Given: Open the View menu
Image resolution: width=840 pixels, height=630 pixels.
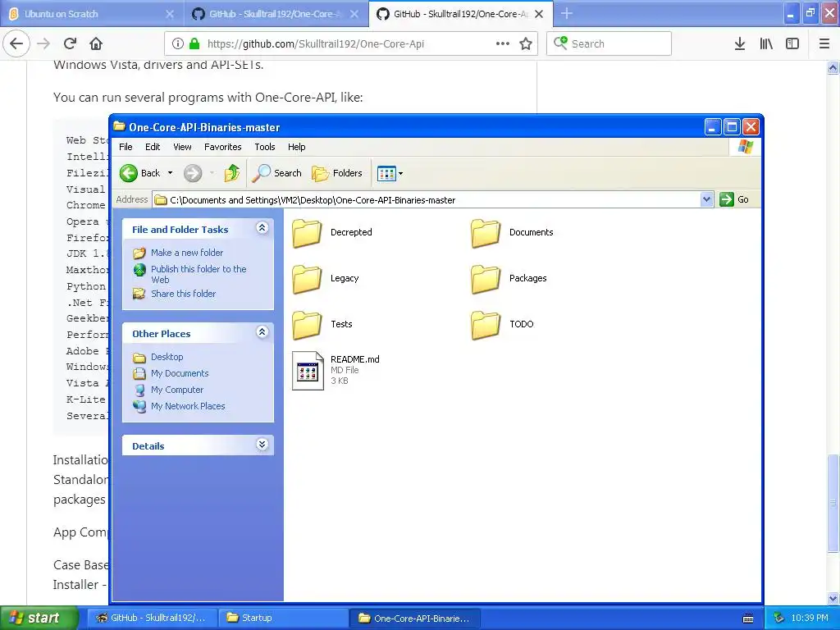Looking at the screenshot, I should pos(182,147).
